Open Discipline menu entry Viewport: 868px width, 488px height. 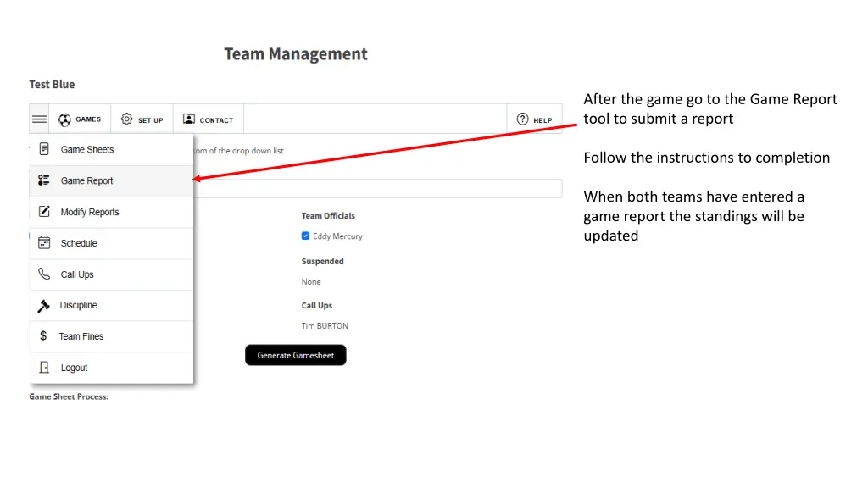click(111, 305)
